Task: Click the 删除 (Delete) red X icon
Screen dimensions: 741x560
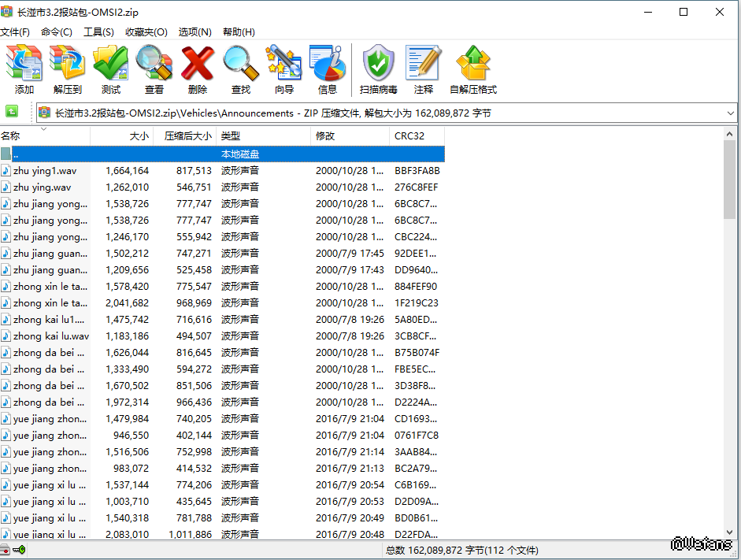Action: (197, 69)
